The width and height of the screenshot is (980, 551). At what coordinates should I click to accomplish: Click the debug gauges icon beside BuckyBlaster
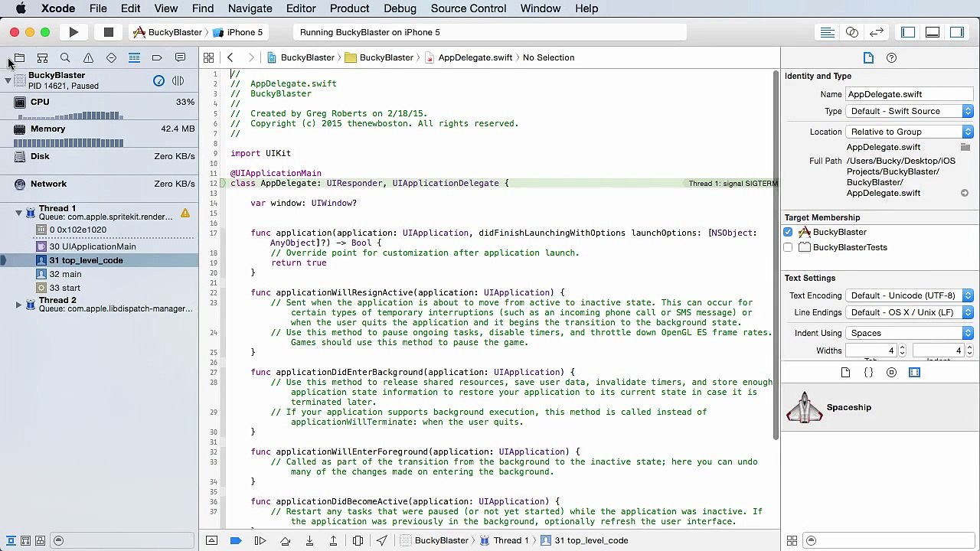click(x=158, y=80)
